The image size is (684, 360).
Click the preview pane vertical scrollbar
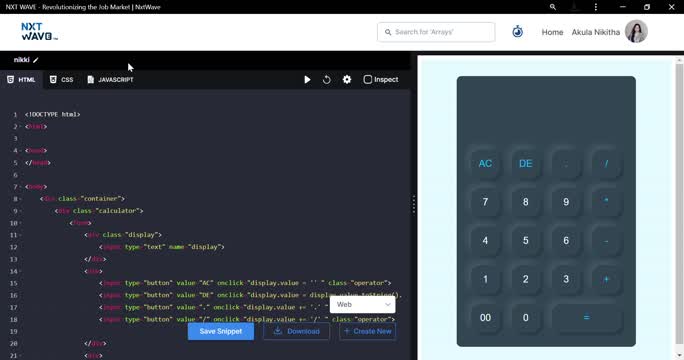pos(679,205)
